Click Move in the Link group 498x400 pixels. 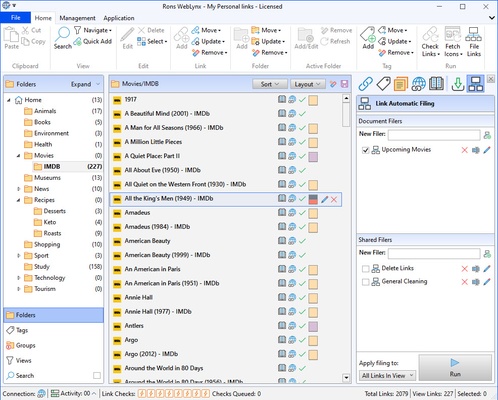click(x=206, y=30)
